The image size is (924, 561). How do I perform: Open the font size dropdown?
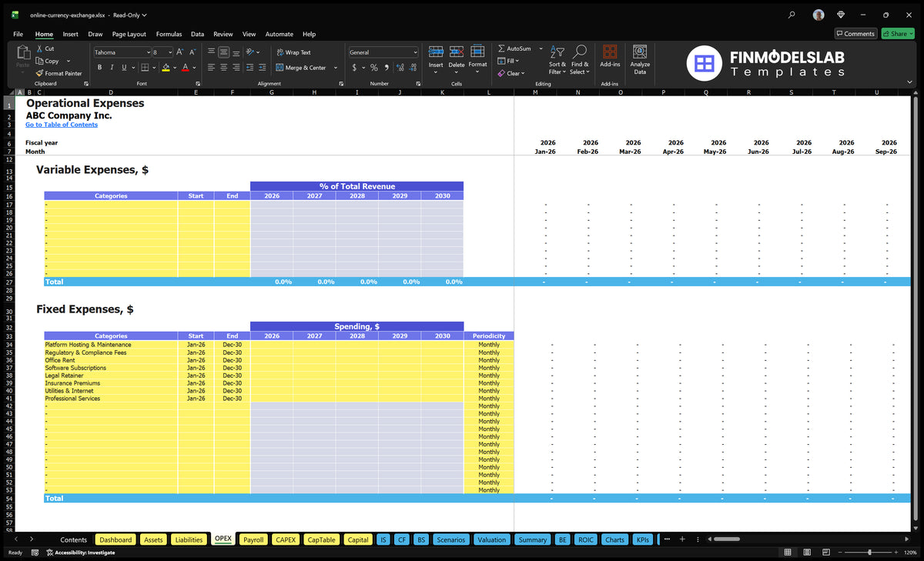pyautogui.click(x=169, y=52)
